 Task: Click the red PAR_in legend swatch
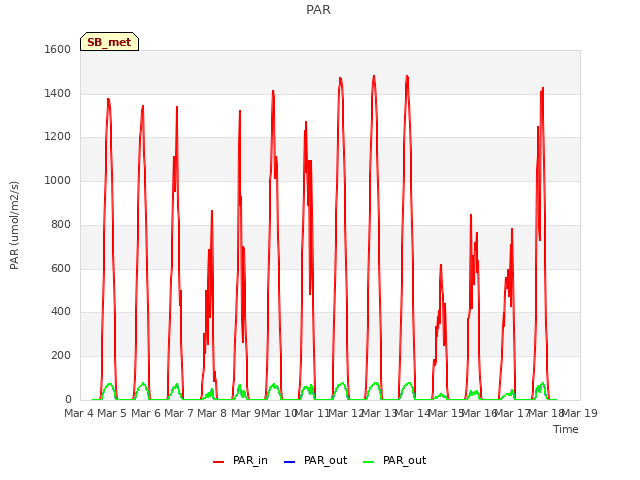(x=218, y=462)
